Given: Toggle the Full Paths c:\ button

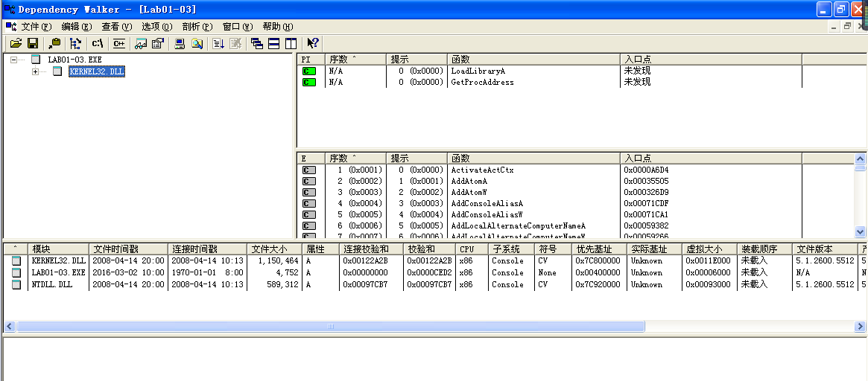Looking at the screenshot, I should click(98, 44).
